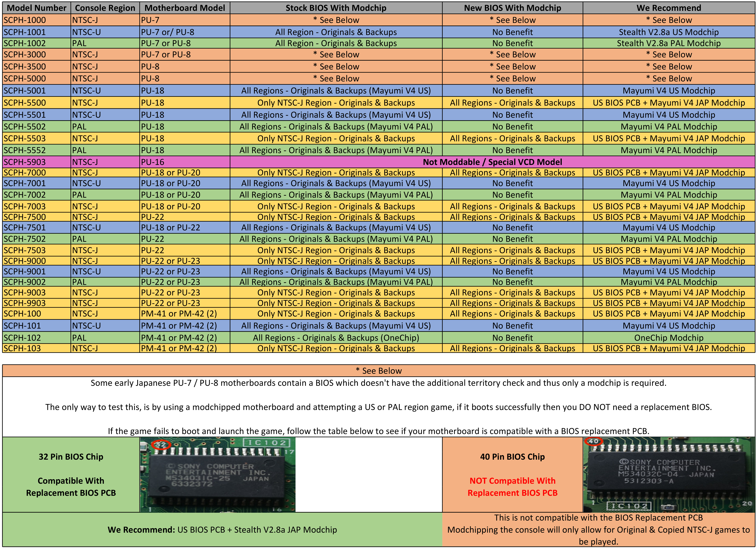
Task: Select the SCPH-1000 model row
Action: pyautogui.click(x=35, y=20)
